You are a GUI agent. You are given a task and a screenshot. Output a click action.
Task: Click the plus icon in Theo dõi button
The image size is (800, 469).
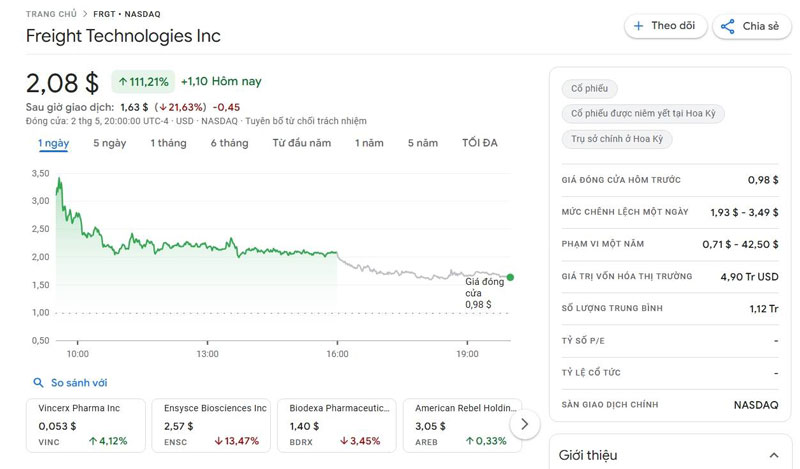(638, 26)
